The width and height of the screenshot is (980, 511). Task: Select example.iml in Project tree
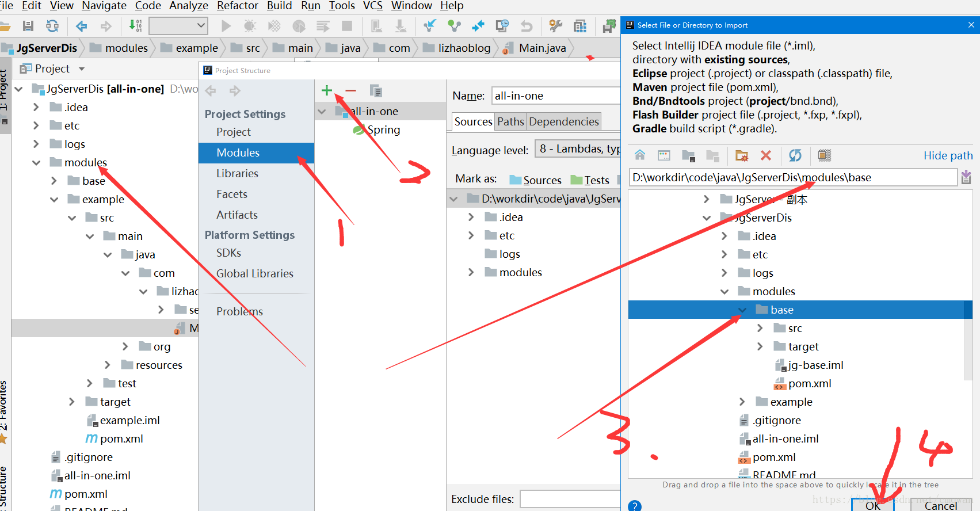coord(123,420)
